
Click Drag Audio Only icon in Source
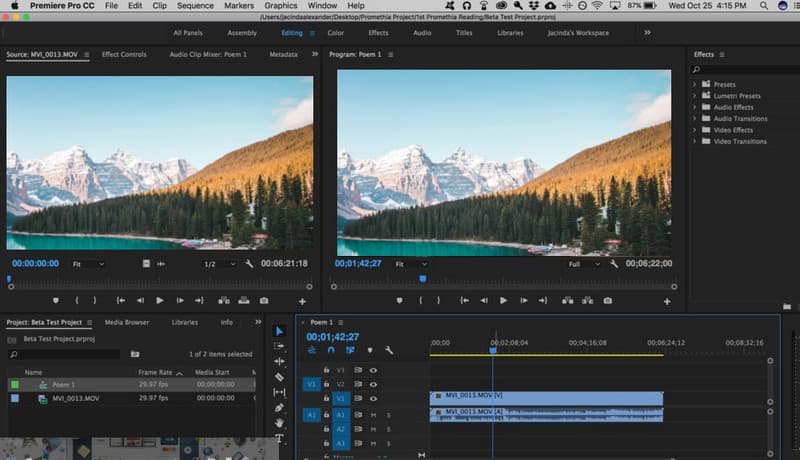point(161,264)
